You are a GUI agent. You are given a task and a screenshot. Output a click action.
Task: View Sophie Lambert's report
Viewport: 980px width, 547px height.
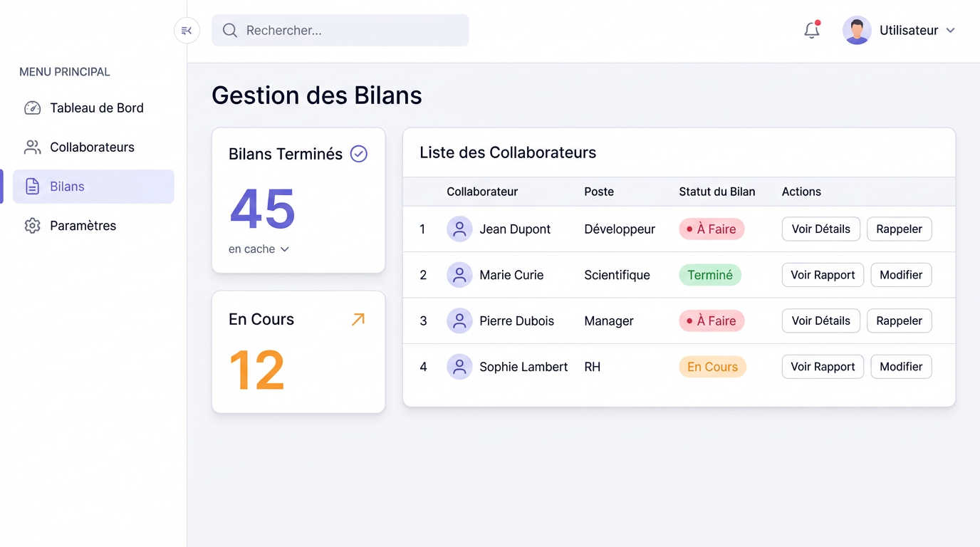click(x=823, y=367)
